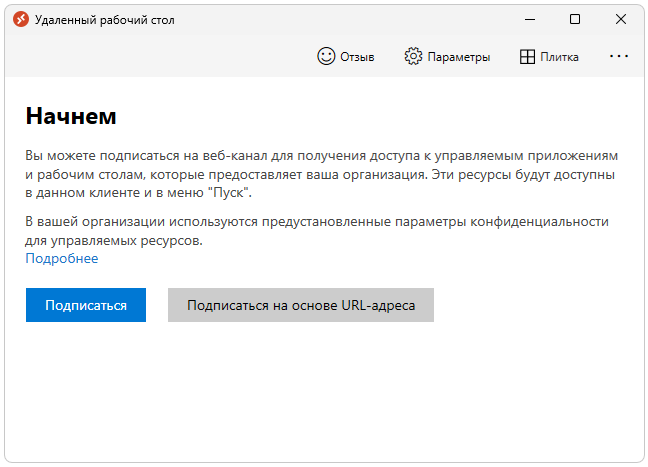Click Подписаться на основе URL-адреса button

pyautogui.click(x=301, y=305)
